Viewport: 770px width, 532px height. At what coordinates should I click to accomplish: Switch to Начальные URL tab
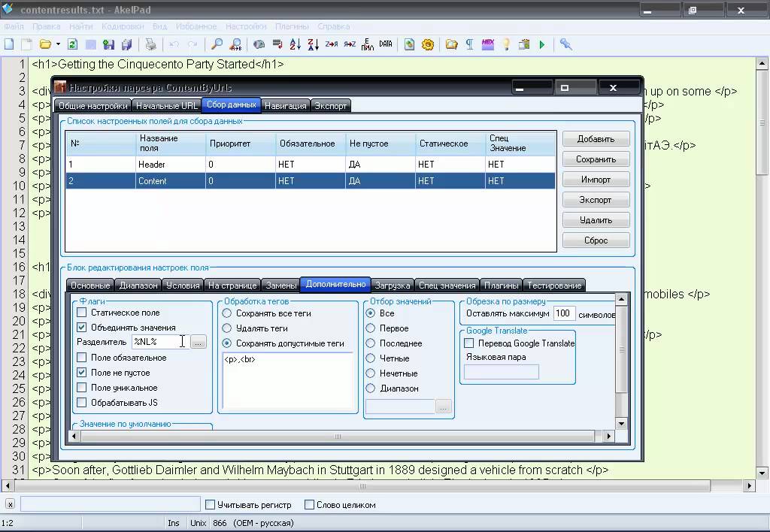point(167,105)
